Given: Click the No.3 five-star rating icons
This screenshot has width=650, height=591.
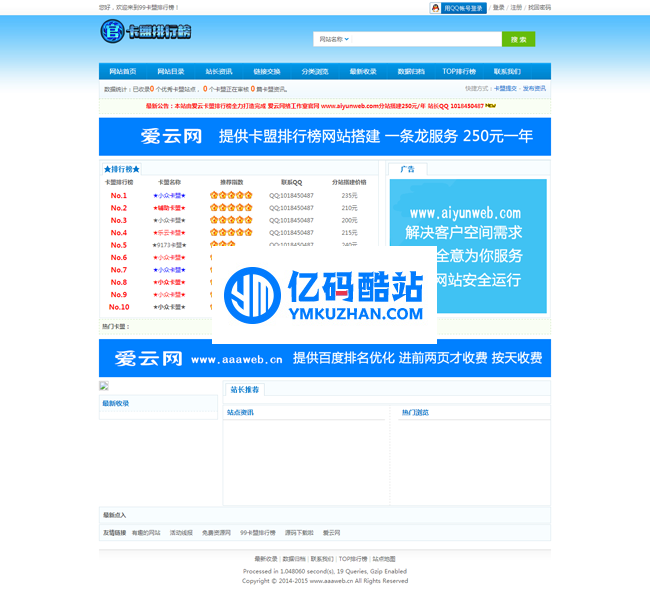Looking at the screenshot, I should [231, 220].
